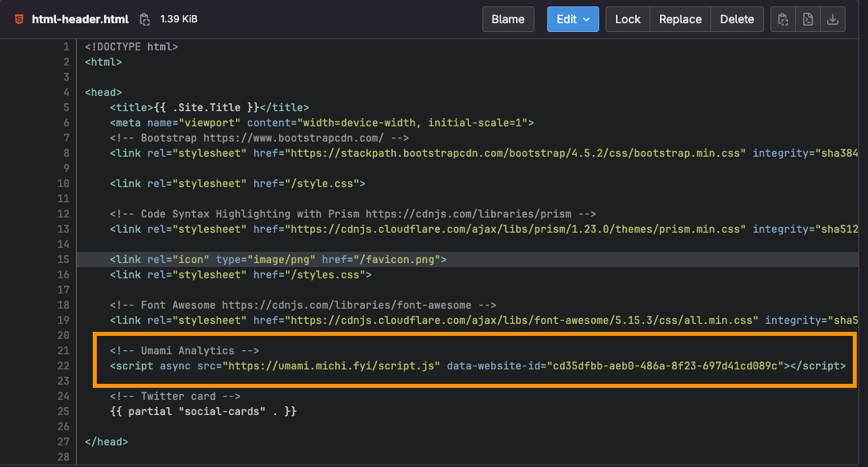Copy file contents using the clipboard icon
The width and height of the screenshot is (868, 467).
click(783, 19)
